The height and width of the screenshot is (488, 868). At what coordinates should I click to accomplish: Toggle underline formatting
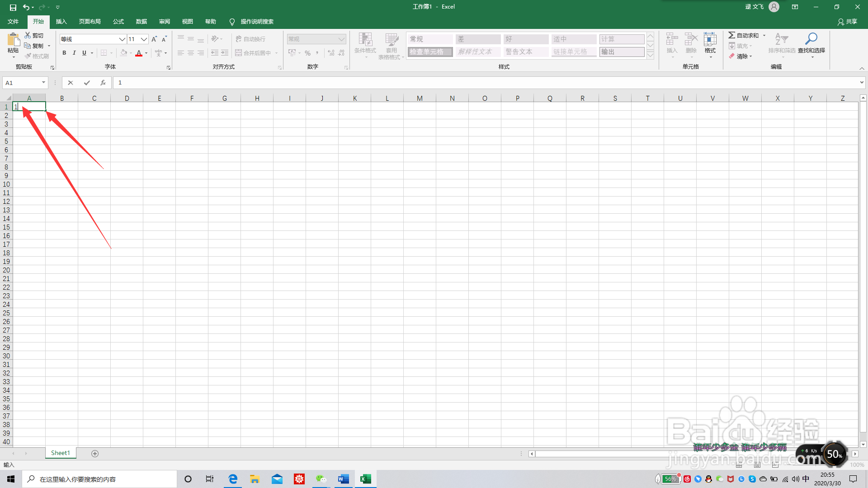tap(84, 53)
